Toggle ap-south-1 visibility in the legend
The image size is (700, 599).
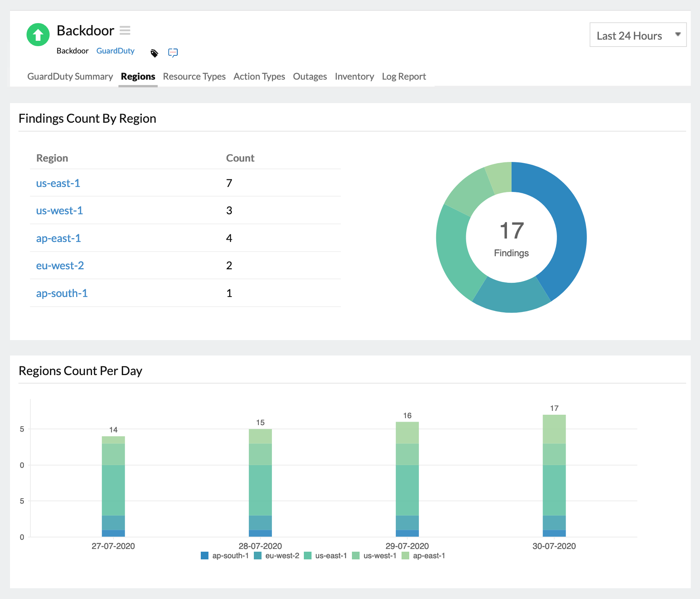(x=230, y=555)
